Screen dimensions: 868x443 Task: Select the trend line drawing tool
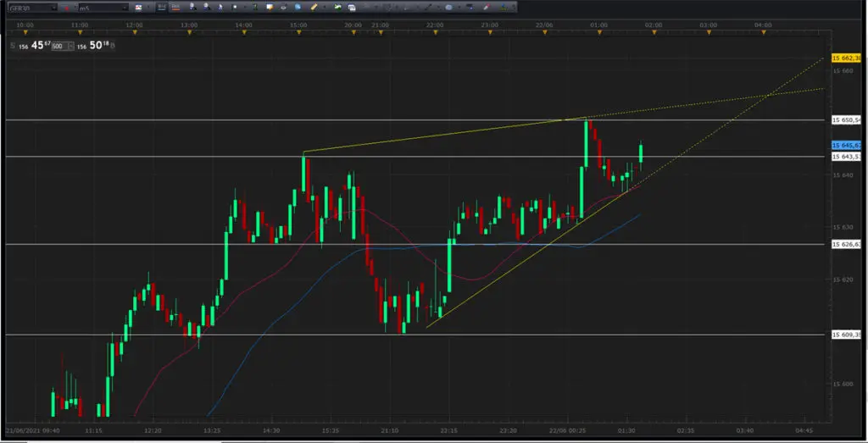pos(429,7)
